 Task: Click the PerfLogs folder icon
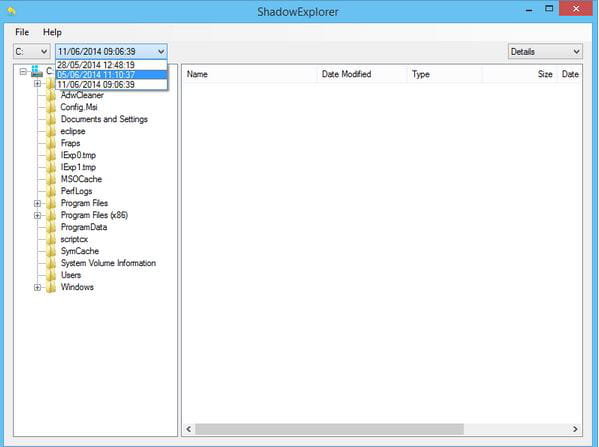[51, 191]
